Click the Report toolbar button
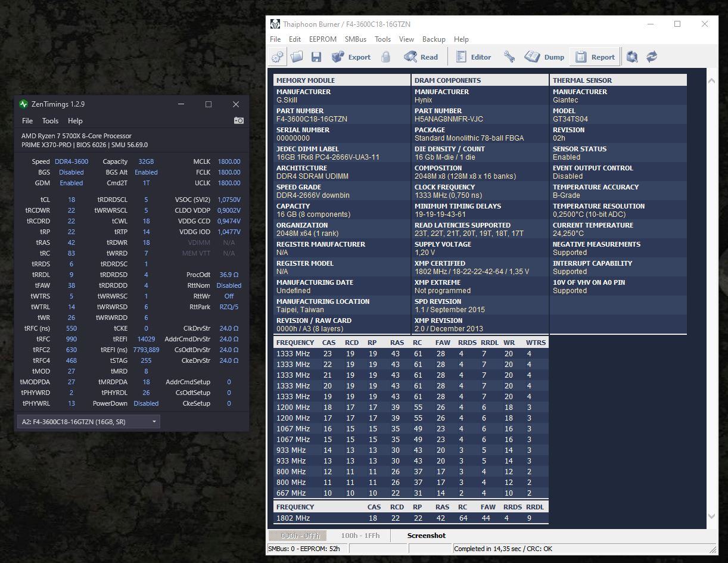 point(595,57)
